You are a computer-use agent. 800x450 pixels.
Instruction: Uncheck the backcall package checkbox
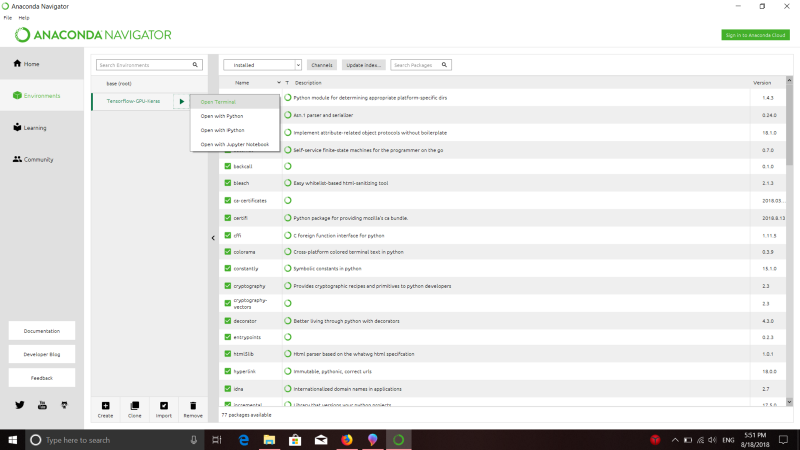228,166
